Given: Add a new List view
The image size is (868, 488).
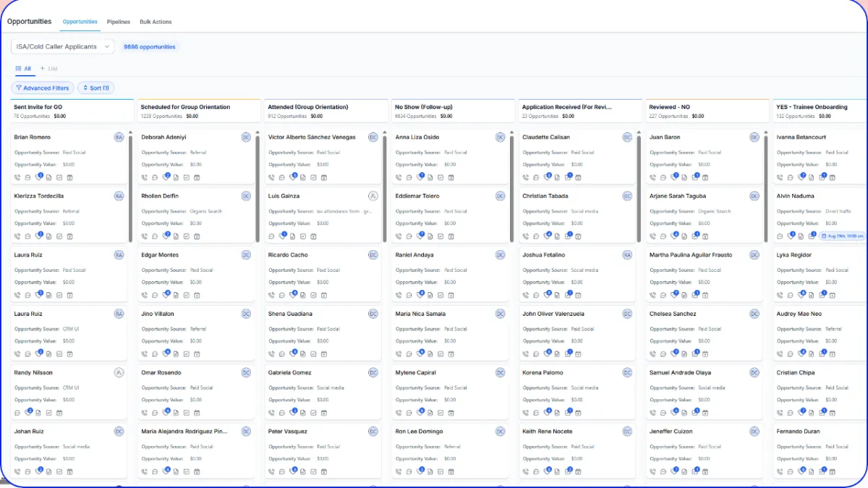Looking at the screenshot, I should pos(49,69).
